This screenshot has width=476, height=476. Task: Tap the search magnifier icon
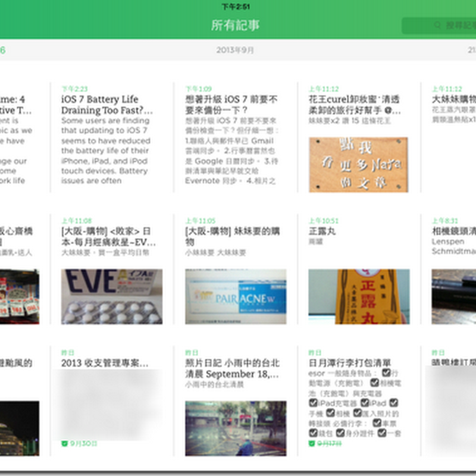pos(437,25)
